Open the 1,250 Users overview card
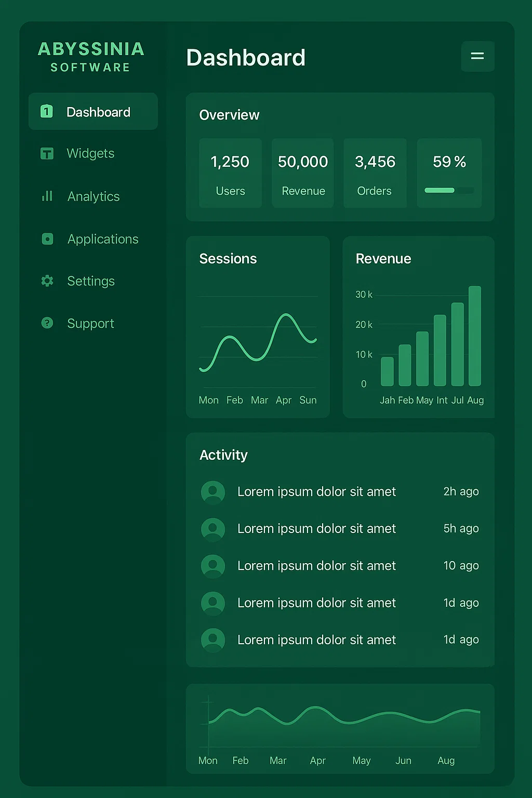Image resolution: width=532 pixels, height=798 pixels. (x=230, y=173)
